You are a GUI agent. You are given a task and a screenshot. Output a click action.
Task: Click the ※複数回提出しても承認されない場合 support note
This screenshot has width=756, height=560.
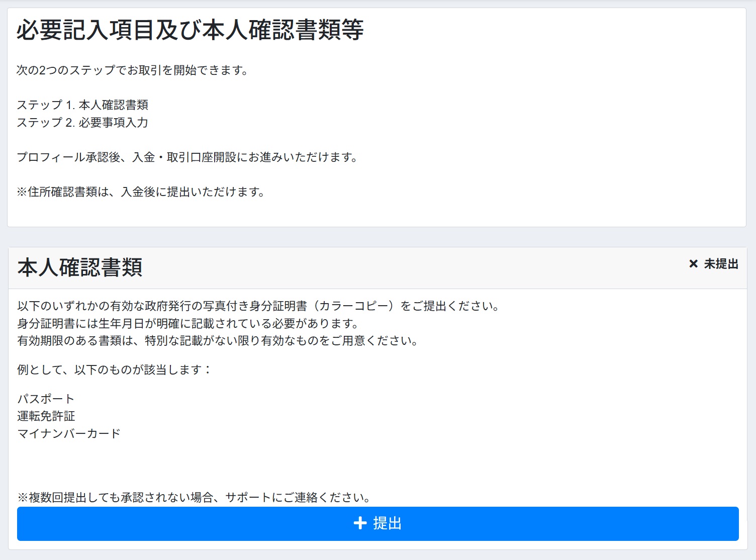pos(195,498)
